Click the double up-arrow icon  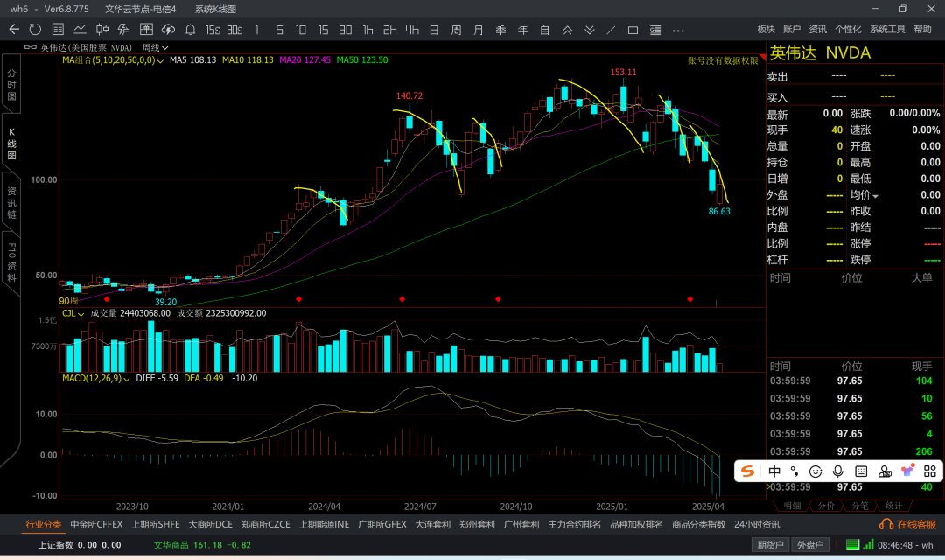(567, 30)
